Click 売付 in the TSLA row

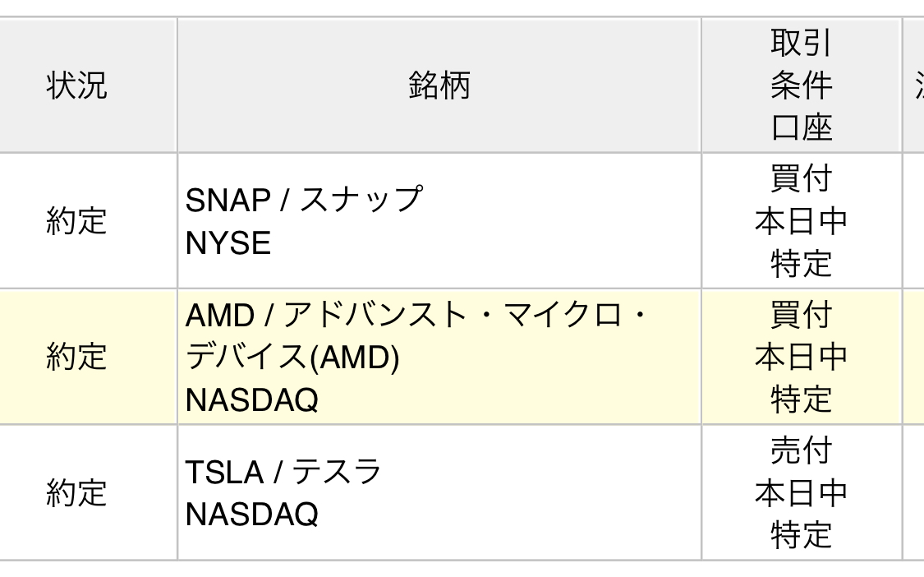tap(801, 450)
